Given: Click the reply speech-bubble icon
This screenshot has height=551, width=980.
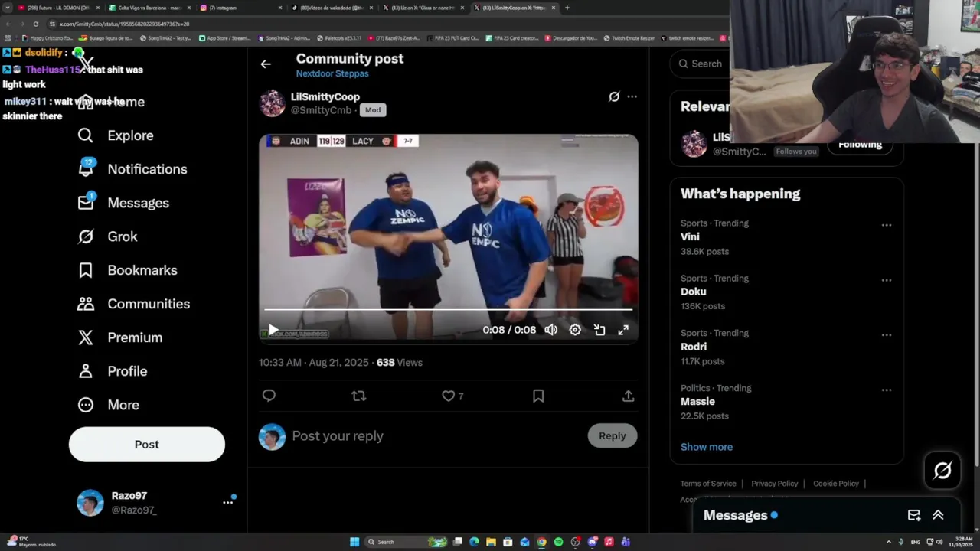Looking at the screenshot, I should [269, 396].
